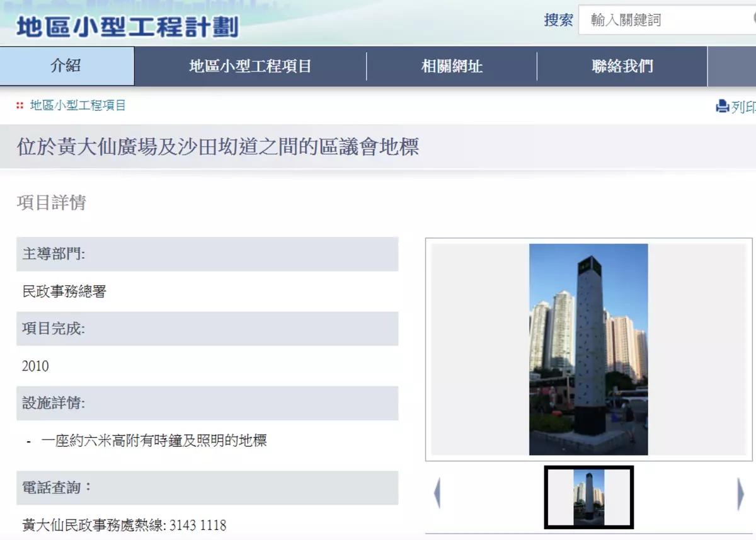
Task: Open the 介紹 tab
Action: click(x=66, y=66)
